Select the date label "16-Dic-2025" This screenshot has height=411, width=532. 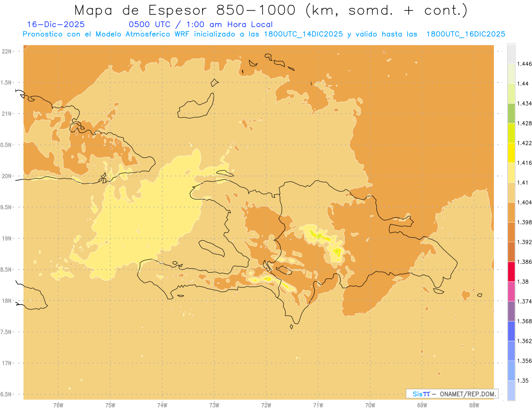(56, 24)
